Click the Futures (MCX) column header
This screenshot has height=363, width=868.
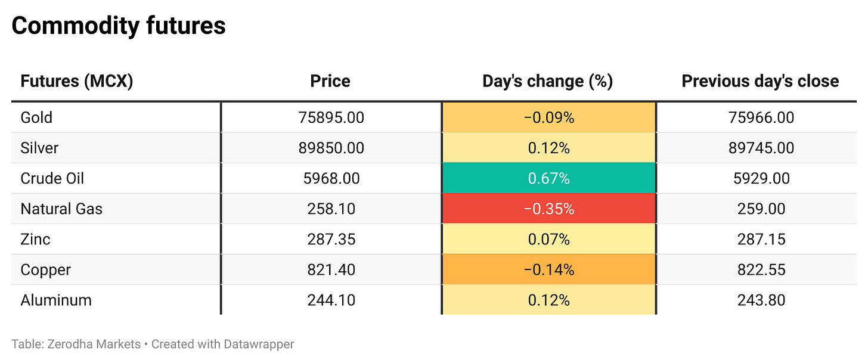pos(76,82)
